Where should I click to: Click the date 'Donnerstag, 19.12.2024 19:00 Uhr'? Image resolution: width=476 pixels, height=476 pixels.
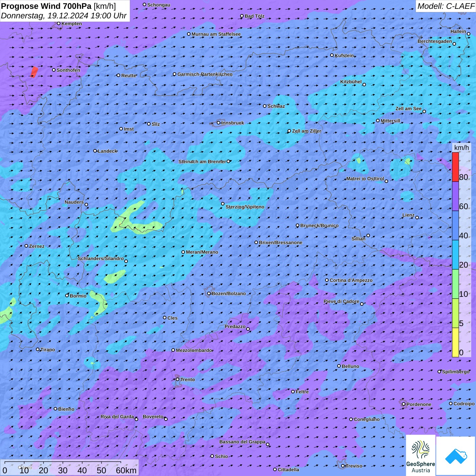64,16
